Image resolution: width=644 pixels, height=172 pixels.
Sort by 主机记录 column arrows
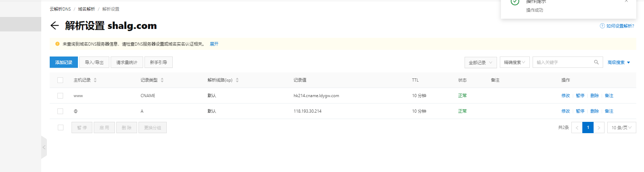pyautogui.click(x=95, y=80)
